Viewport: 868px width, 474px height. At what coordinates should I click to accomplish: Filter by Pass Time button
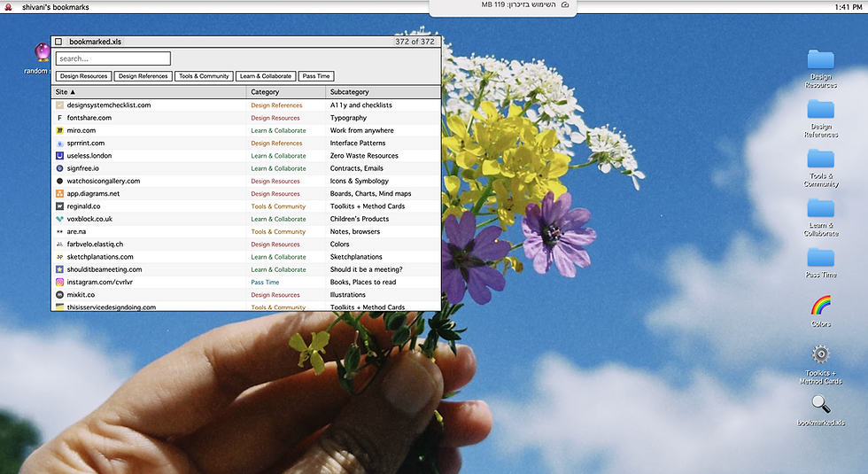pyautogui.click(x=316, y=76)
